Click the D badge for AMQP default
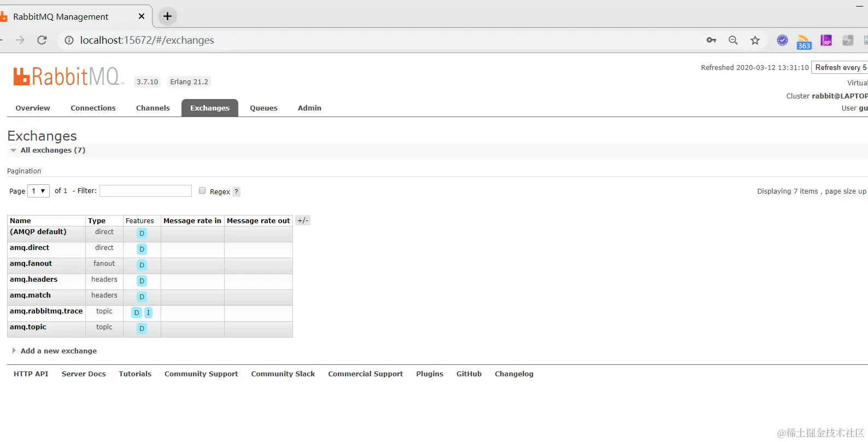The width and height of the screenshot is (868, 442). (x=142, y=233)
